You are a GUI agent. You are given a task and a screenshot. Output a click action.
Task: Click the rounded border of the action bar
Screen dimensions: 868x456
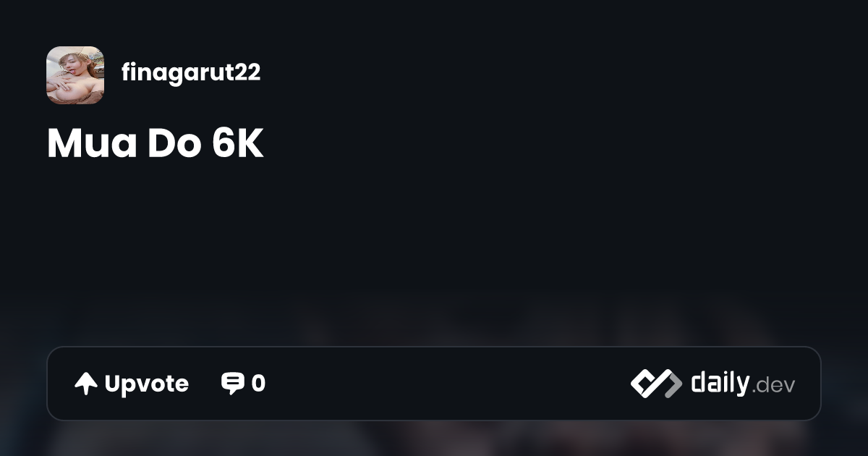coord(434,347)
